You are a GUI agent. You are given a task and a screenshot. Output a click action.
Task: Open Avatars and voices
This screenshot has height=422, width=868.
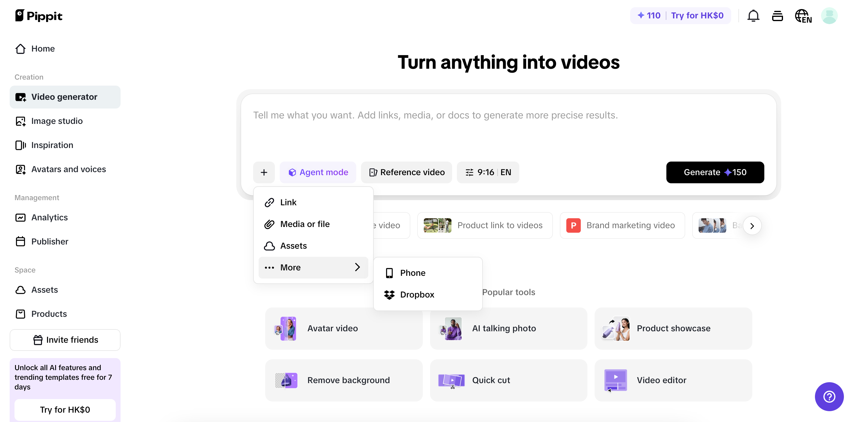coord(68,169)
